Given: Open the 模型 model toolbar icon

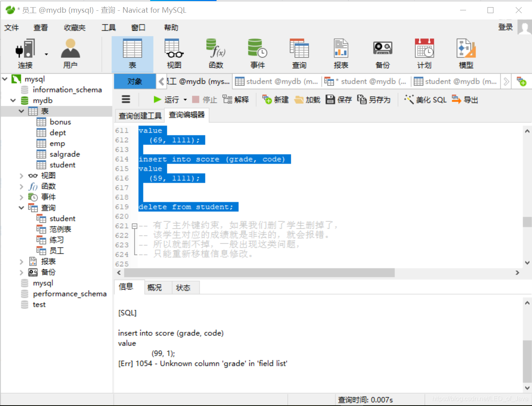Looking at the screenshot, I should [466, 54].
